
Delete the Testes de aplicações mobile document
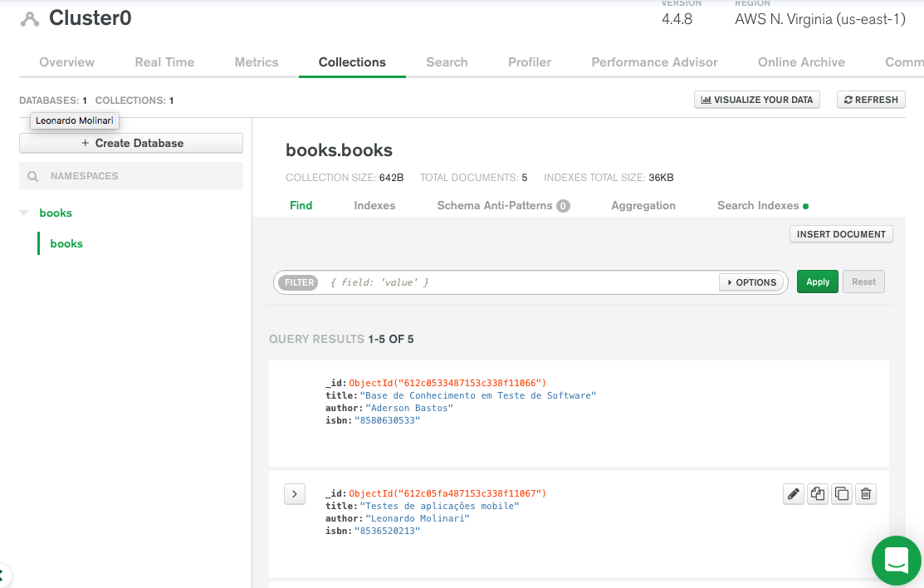(866, 493)
